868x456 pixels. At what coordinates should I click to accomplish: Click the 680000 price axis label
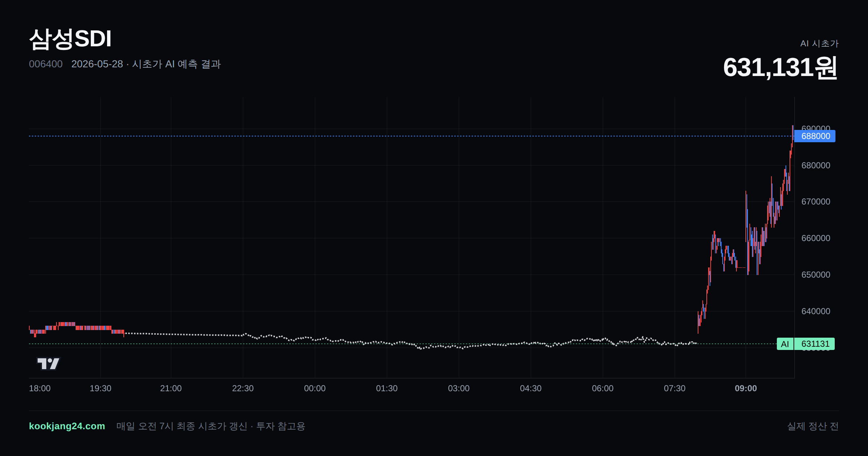[x=816, y=165]
